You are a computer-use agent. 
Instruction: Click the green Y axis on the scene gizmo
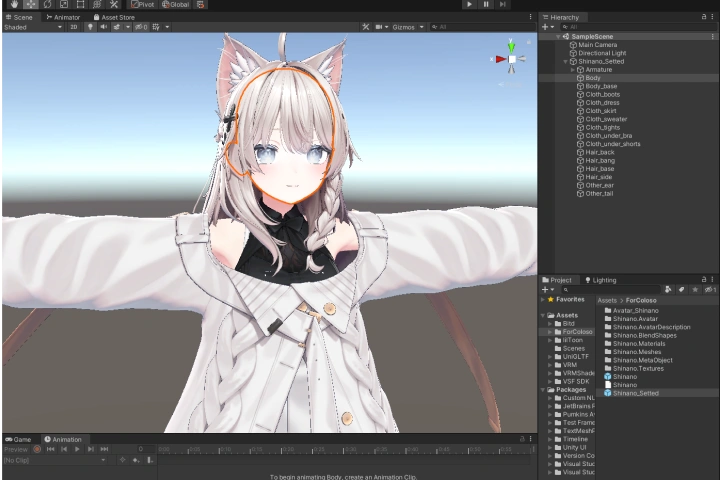pyautogui.click(x=511, y=46)
